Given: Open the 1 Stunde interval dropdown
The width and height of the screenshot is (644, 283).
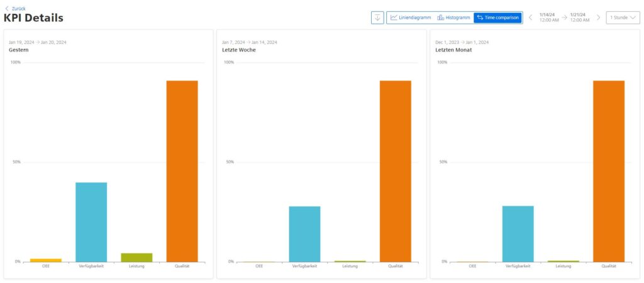Looking at the screenshot, I should pos(623,18).
